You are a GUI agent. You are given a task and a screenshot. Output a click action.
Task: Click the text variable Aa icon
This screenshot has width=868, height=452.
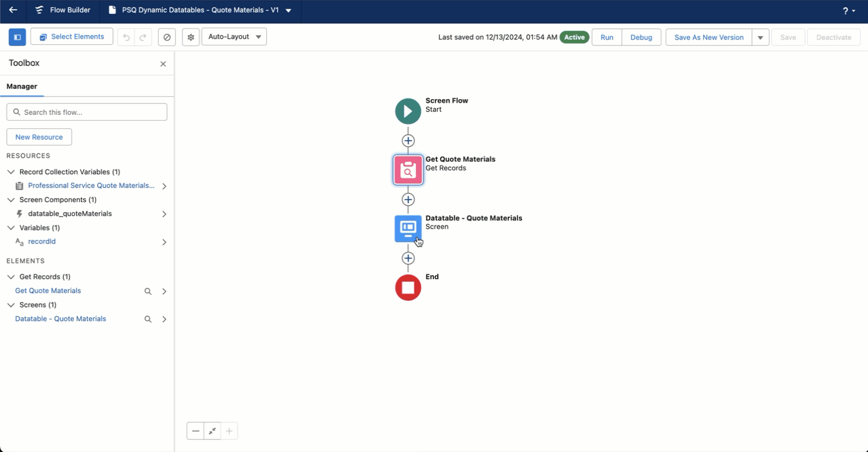19,242
